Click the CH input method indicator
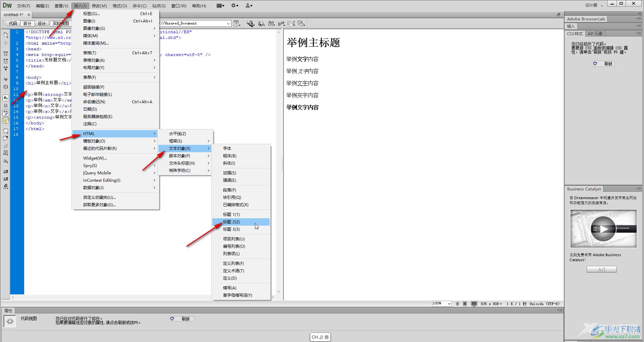The height and width of the screenshot is (342, 644). click(320, 337)
